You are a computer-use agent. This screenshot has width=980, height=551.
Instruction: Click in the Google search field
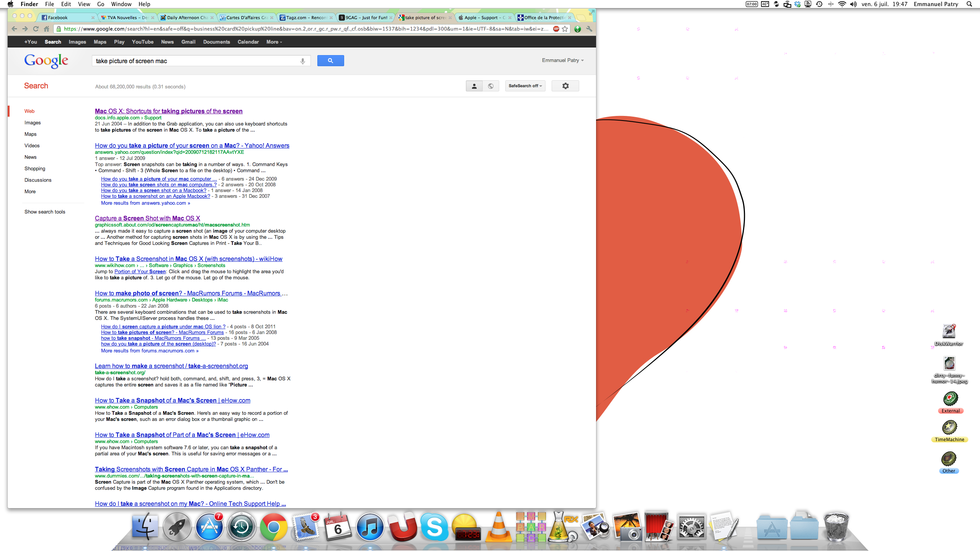[x=195, y=61]
